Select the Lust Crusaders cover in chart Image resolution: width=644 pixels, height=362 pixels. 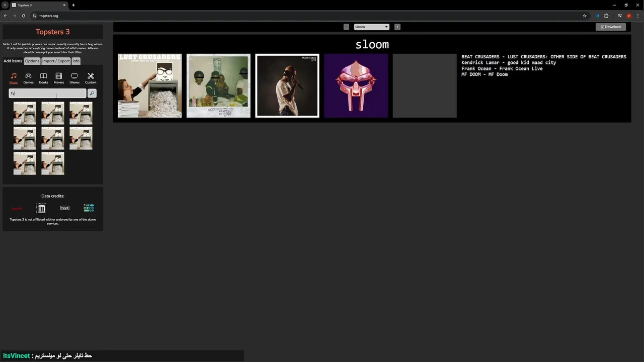[x=150, y=85]
